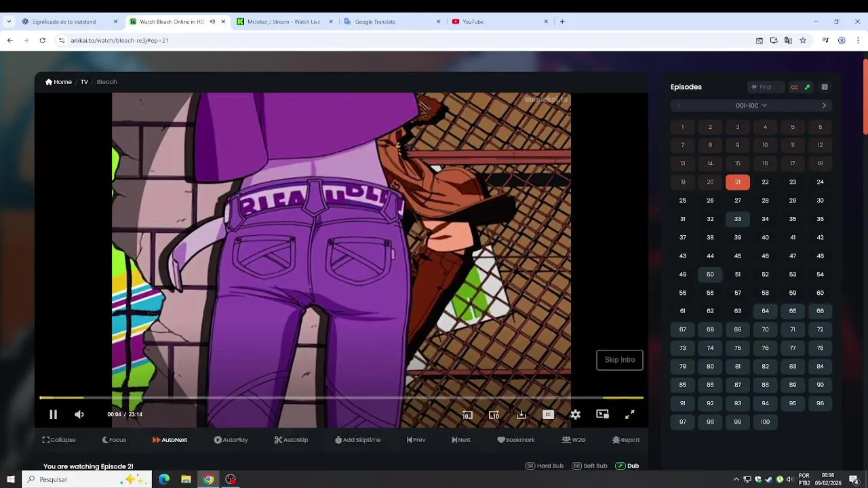
Task: Bookmark this page with star icon
Action: point(803,41)
